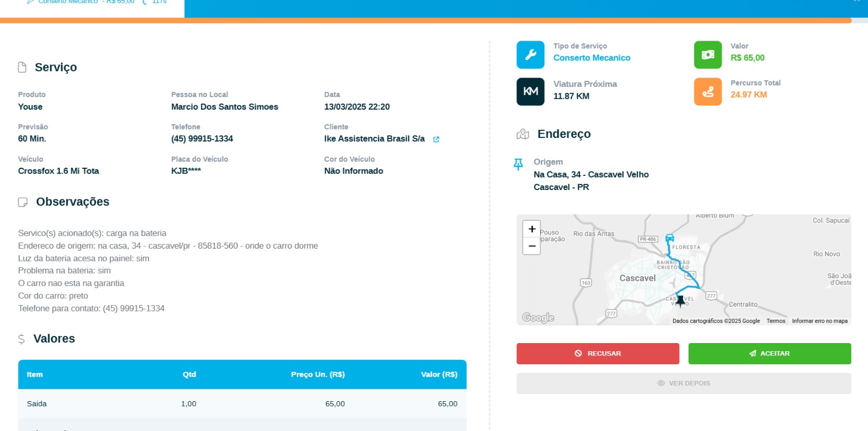Click the blue vehicle marker on map
This screenshot has width=868, height=431.
click(669, 238)
